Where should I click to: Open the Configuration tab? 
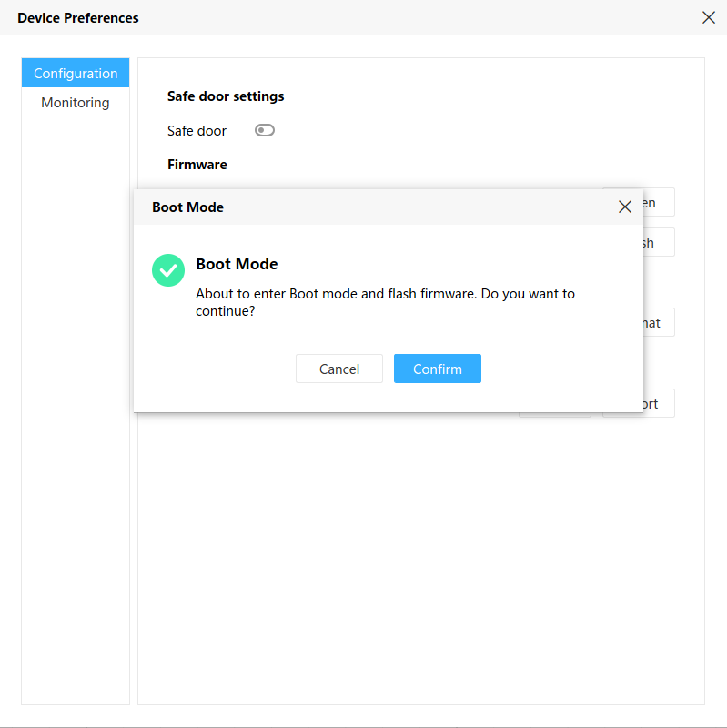pos(76,73)
